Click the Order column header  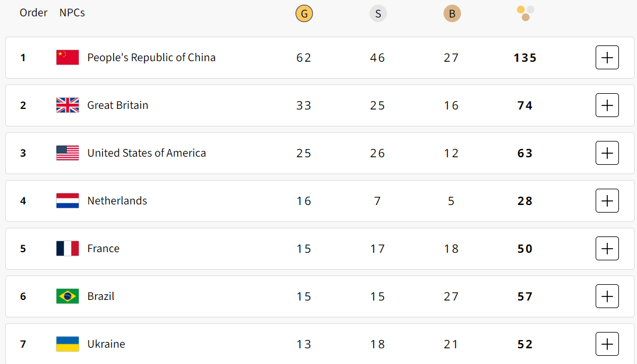(x=33, y=13)
